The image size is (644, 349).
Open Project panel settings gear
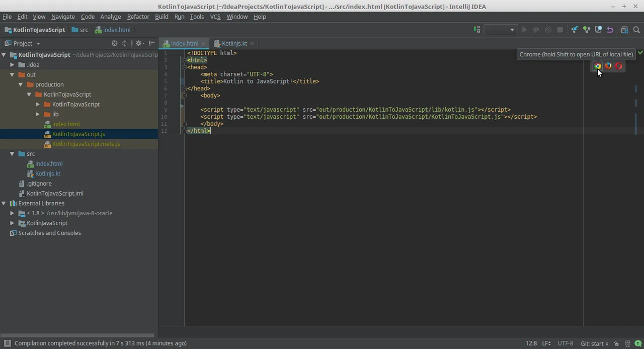click(x=139, y=43)
